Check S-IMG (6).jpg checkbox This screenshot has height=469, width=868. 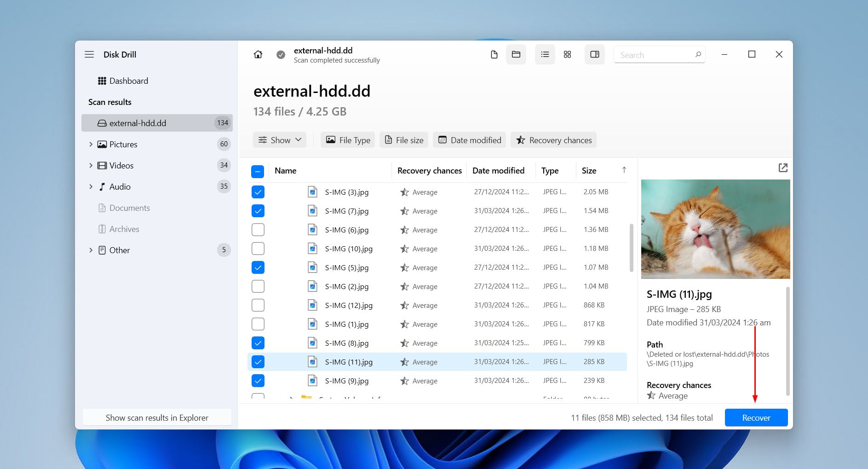click(x=258, y=230)
